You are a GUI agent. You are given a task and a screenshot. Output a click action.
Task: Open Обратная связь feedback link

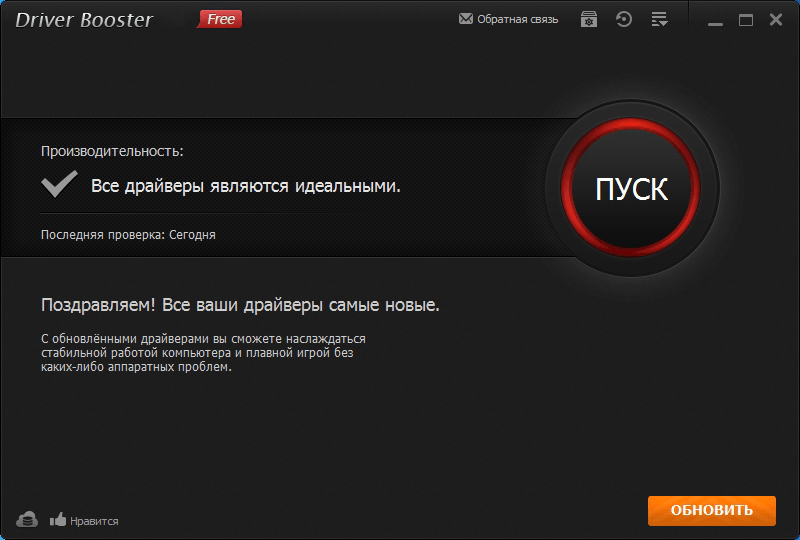coord(517,19)
